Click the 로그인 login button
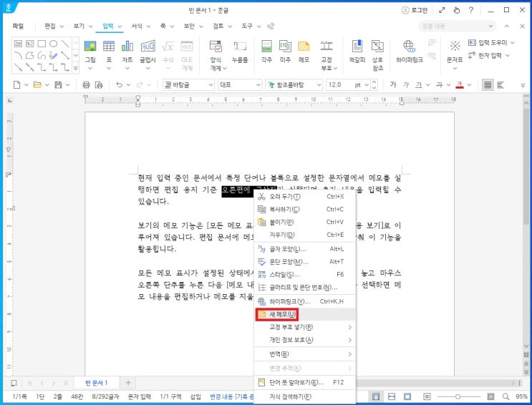This screenshot has height=405, width=532. (415, 10)
